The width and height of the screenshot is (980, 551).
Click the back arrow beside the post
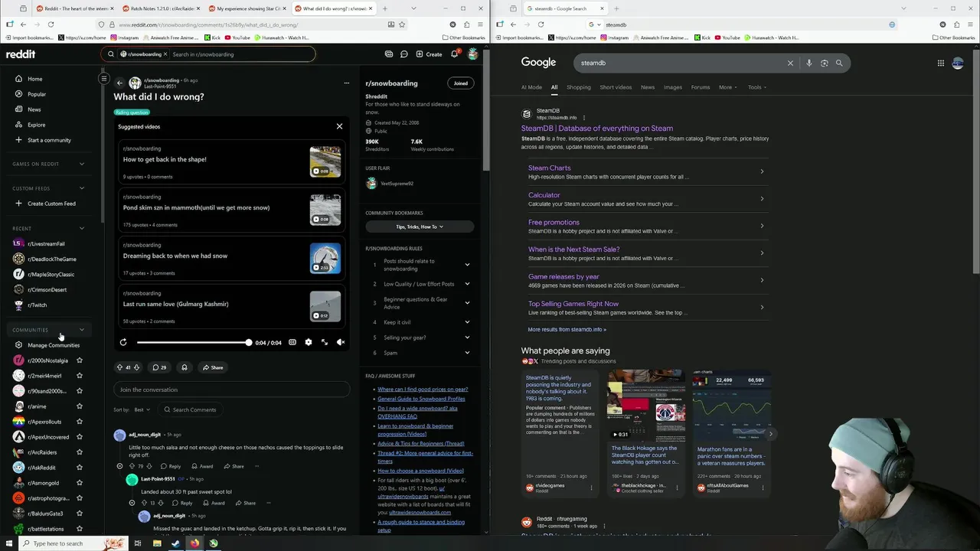click(x=119, y=83)
